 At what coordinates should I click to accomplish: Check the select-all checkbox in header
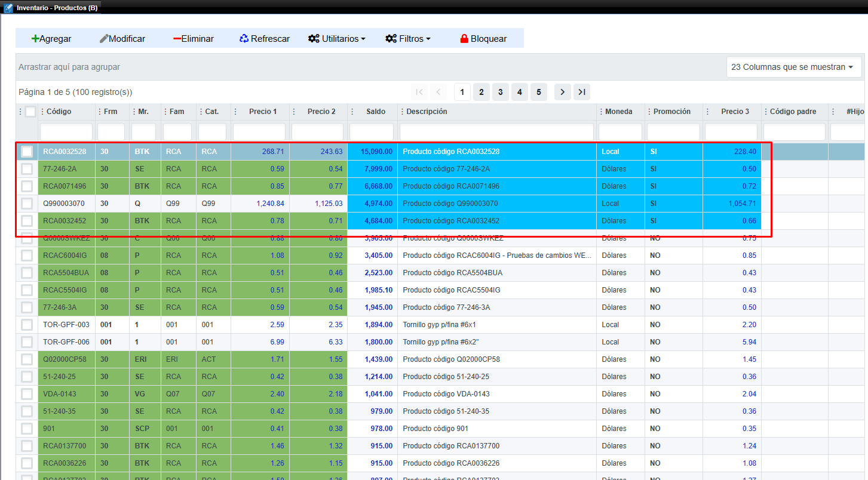tap(30, 112)
